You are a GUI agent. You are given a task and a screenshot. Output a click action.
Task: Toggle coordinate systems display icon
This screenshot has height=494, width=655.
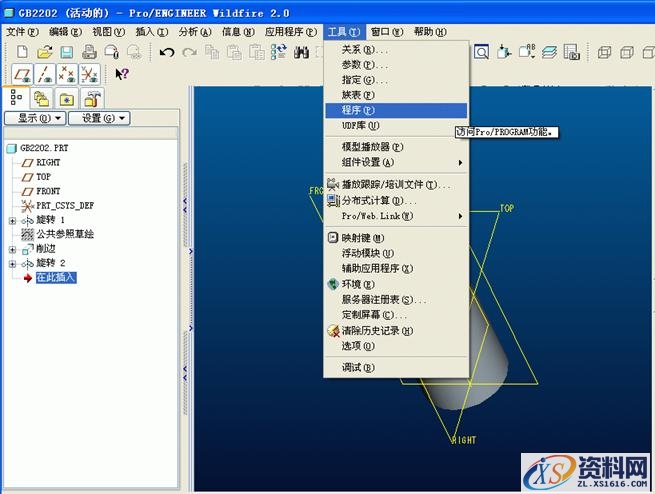[90, 74]
